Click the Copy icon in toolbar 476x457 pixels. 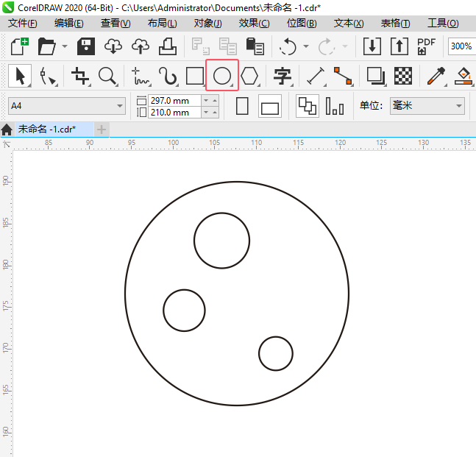(x=227, y=46)
